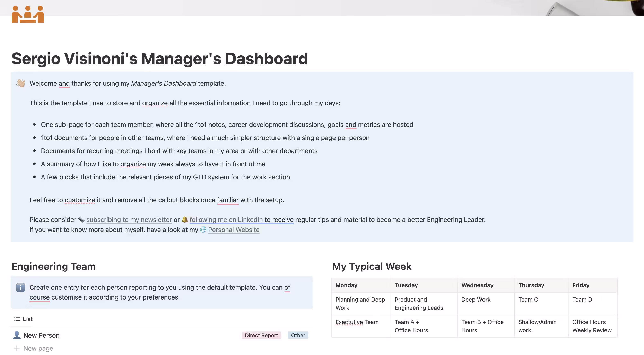Viewport: 644px width, 355px height.
Task: Click the label emoji before the newsletter link
Action: 81,220
